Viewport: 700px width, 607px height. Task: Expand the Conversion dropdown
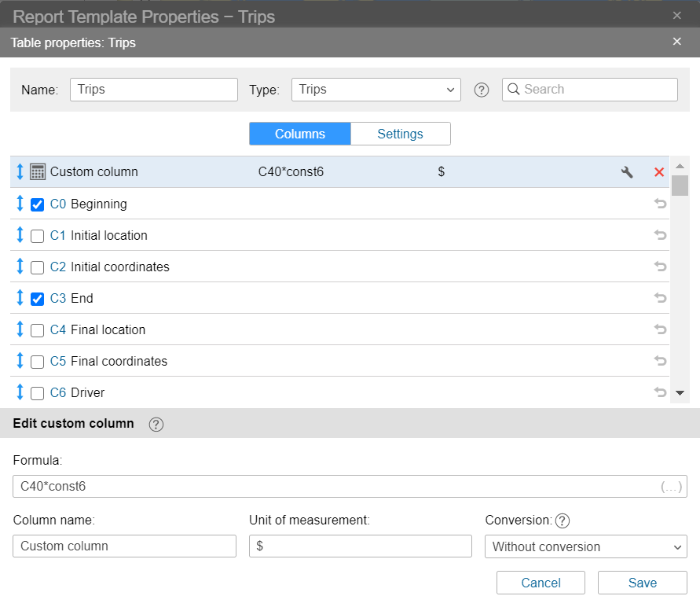tap(585, 546)
